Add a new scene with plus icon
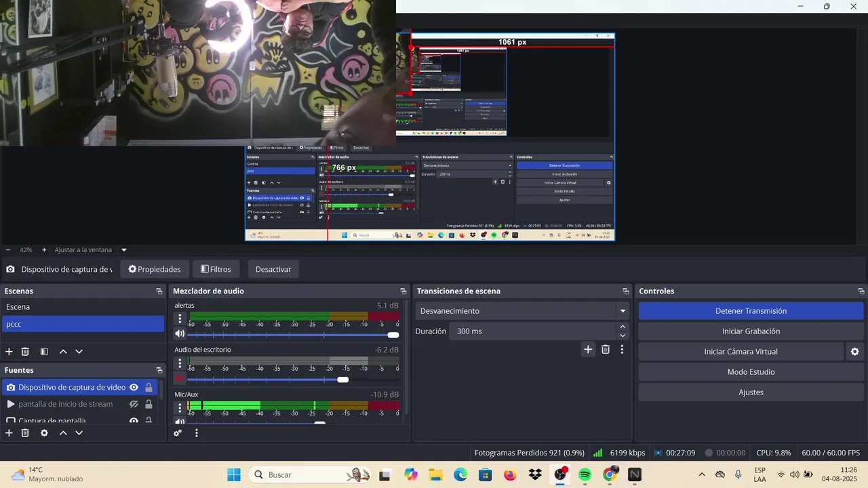 click(9, 352)
